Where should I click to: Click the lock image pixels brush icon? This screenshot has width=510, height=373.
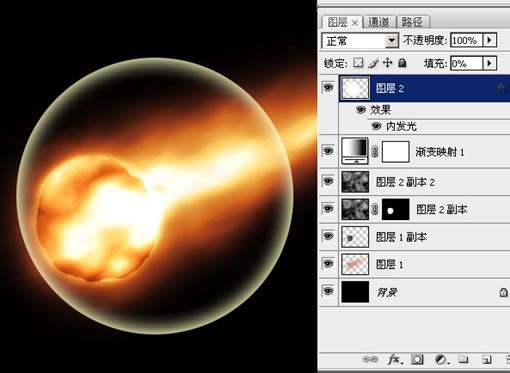[x=373, y=63]
